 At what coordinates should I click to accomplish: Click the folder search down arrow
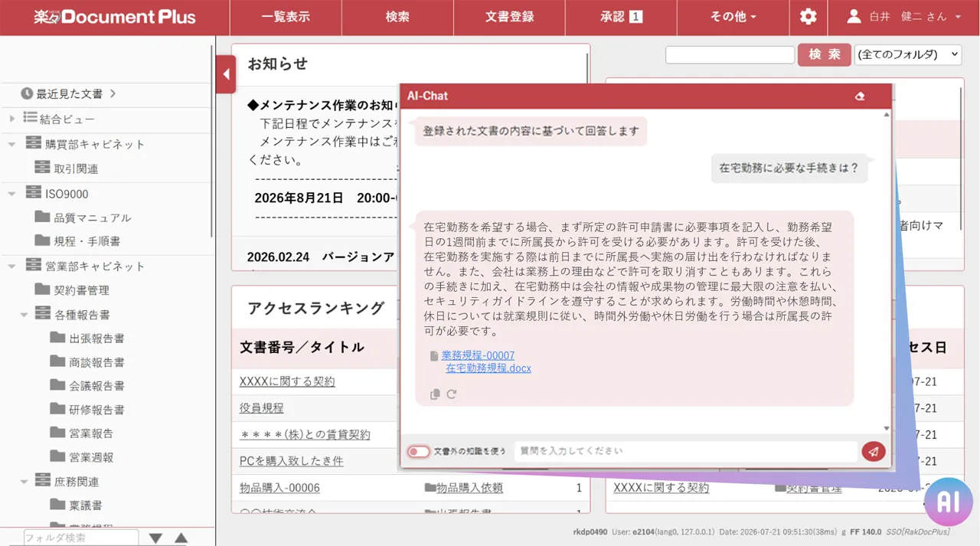pos(155,538)
